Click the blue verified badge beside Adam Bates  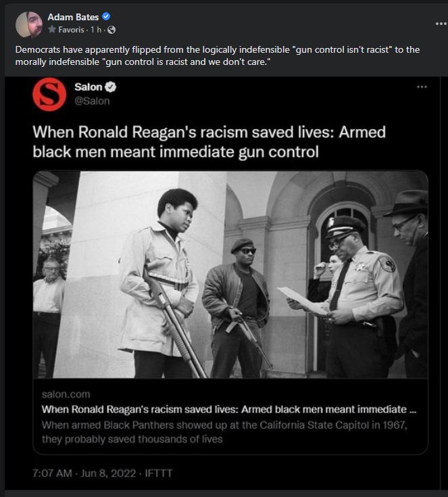(x=106, y=16)
